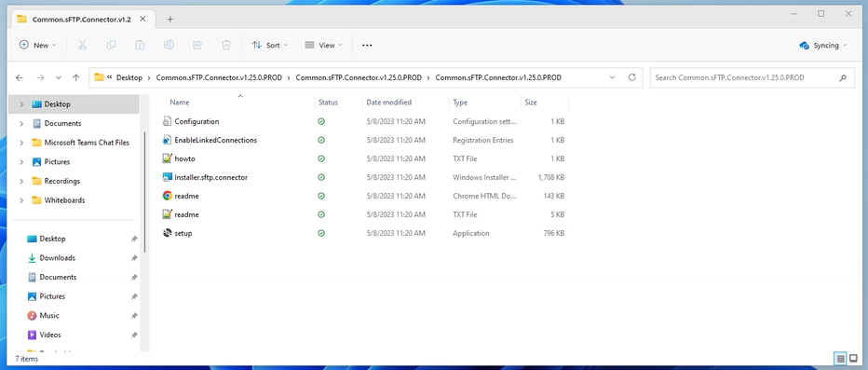868x370 pixels.
Task: Click the Configuration sync status checkmark
Action: pos(321,121)
